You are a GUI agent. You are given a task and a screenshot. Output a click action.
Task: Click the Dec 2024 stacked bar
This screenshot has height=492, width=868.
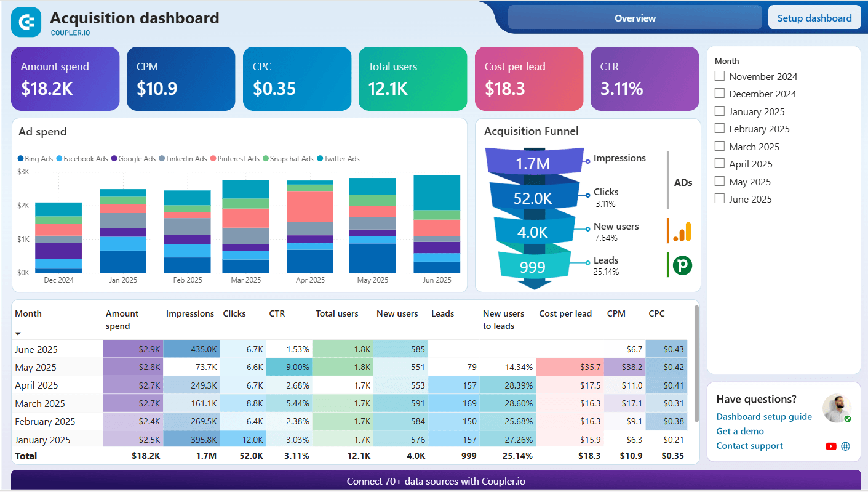click(58, 237)
